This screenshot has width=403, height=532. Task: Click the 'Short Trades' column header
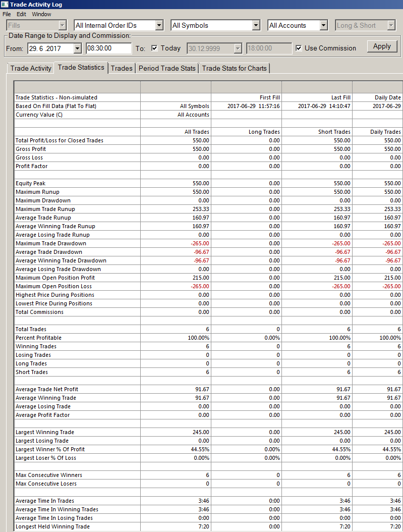pyautogui.click(x=334, y=132)
